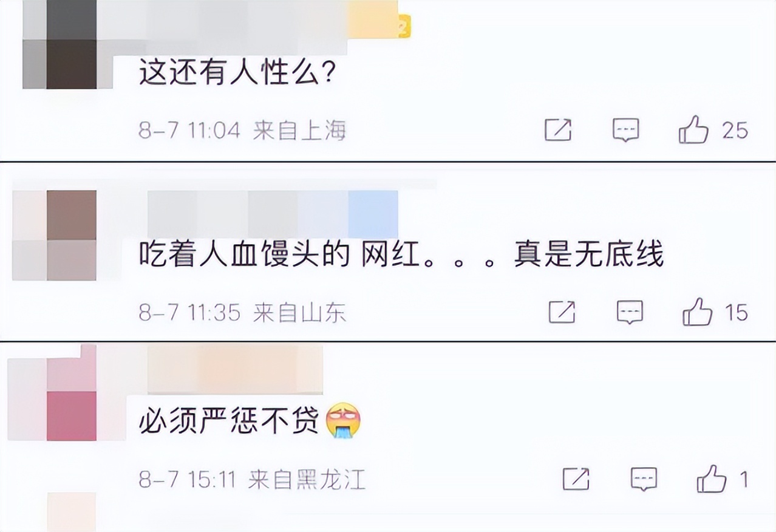Click the comment text 这还有人性么?

pyautogui.click(x=238, y=75)
